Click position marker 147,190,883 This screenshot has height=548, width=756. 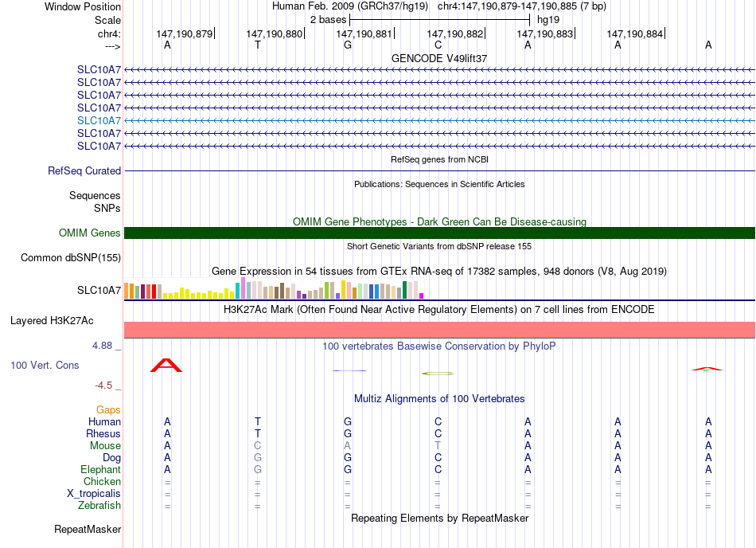click(x=545, y=33)
